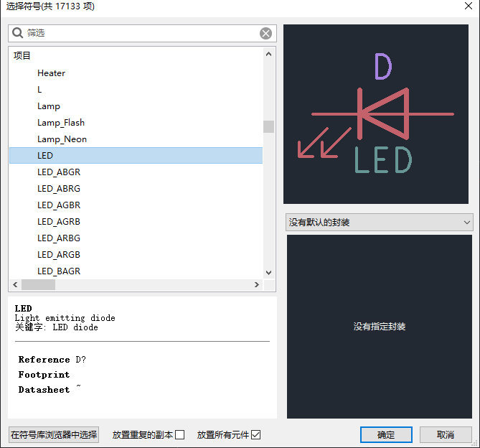Clear the filter with the X icon
Image resolution: width=480 pixels, height=448 pixels.
tap(265, 33)
